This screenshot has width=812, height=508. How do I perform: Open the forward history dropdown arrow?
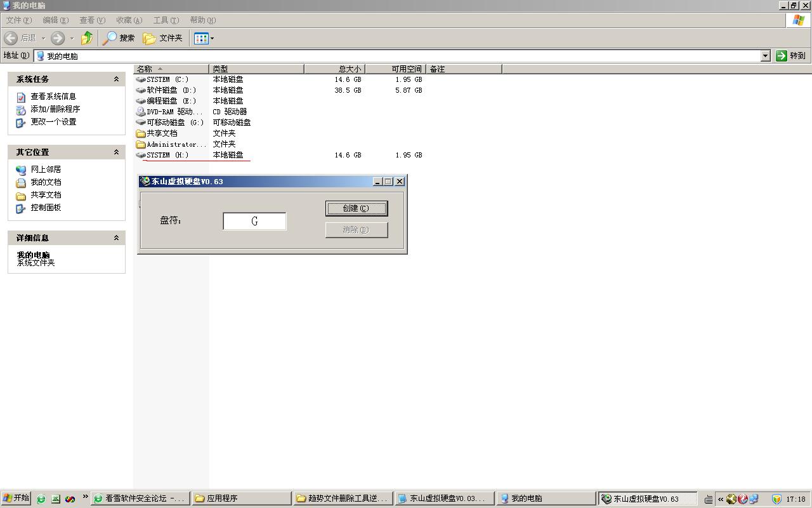[x=72, y=38]
